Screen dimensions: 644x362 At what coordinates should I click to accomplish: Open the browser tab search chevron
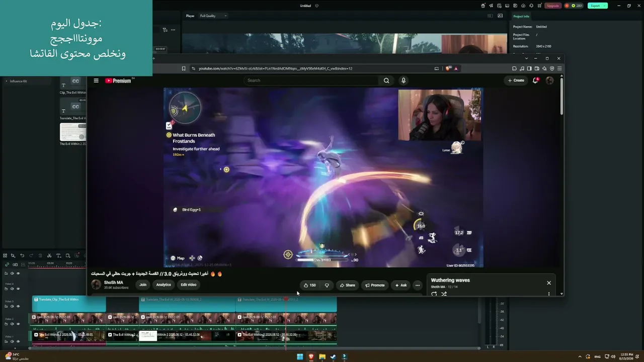coord(526,58)
